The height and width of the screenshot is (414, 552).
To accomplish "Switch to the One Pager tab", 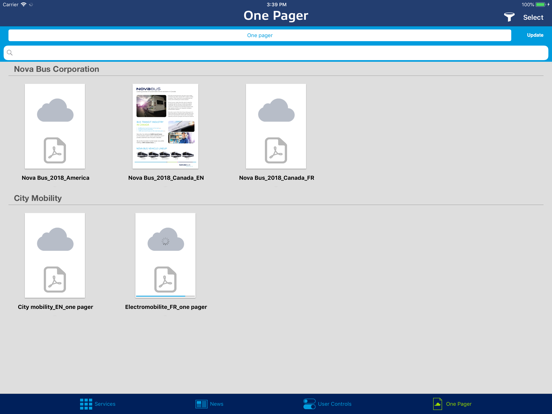I will (x=452, y=404).
